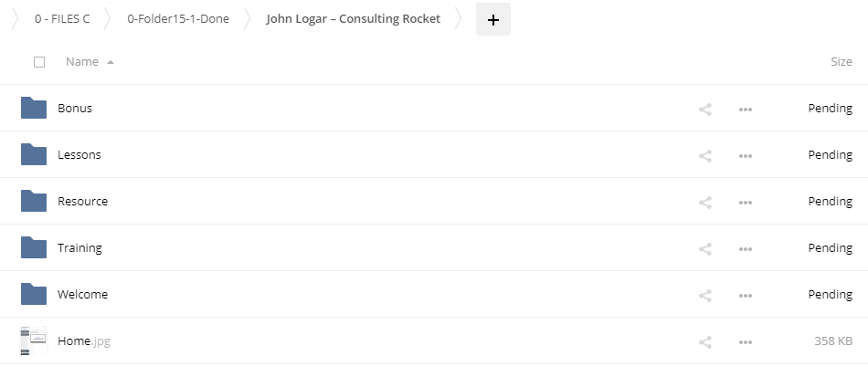Share the Lessons folder
Viewport: 868px width, 377px height.
point(704,155)
